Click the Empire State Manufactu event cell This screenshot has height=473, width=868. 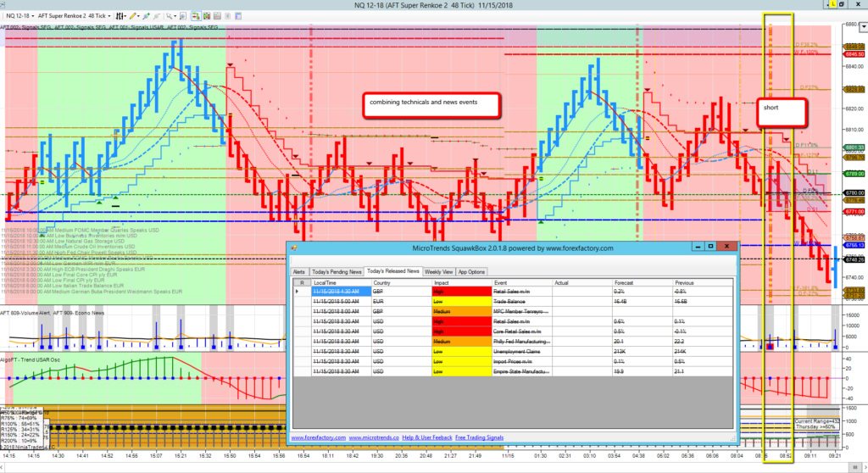(522, 371)
